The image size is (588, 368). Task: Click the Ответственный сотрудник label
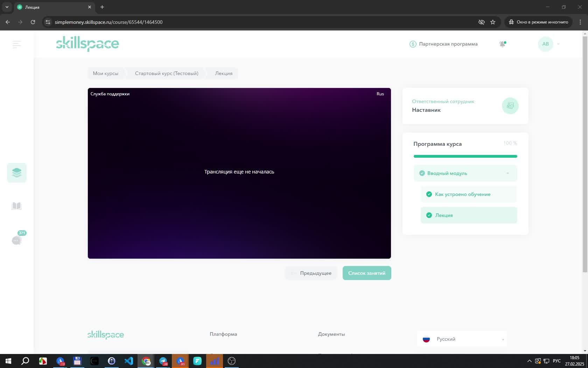[443, 101]
